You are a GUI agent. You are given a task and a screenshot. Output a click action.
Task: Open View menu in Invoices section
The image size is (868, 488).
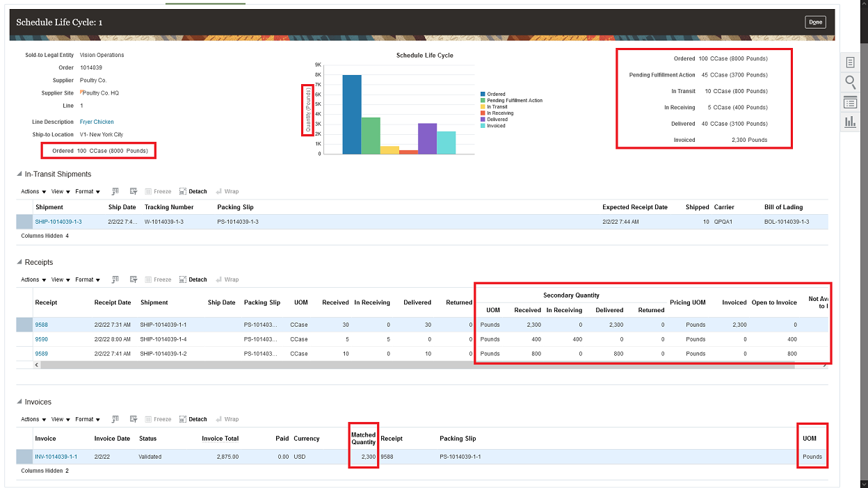(x=61, y=420)
